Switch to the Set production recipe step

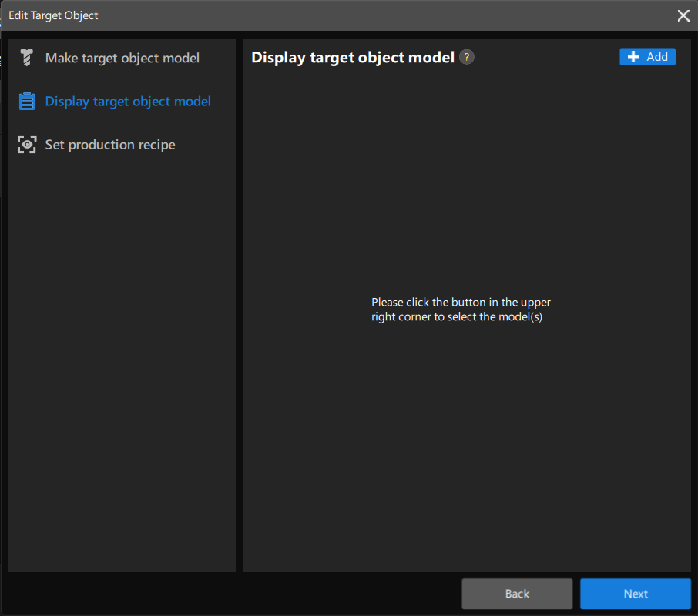click(x=110, y=145)
